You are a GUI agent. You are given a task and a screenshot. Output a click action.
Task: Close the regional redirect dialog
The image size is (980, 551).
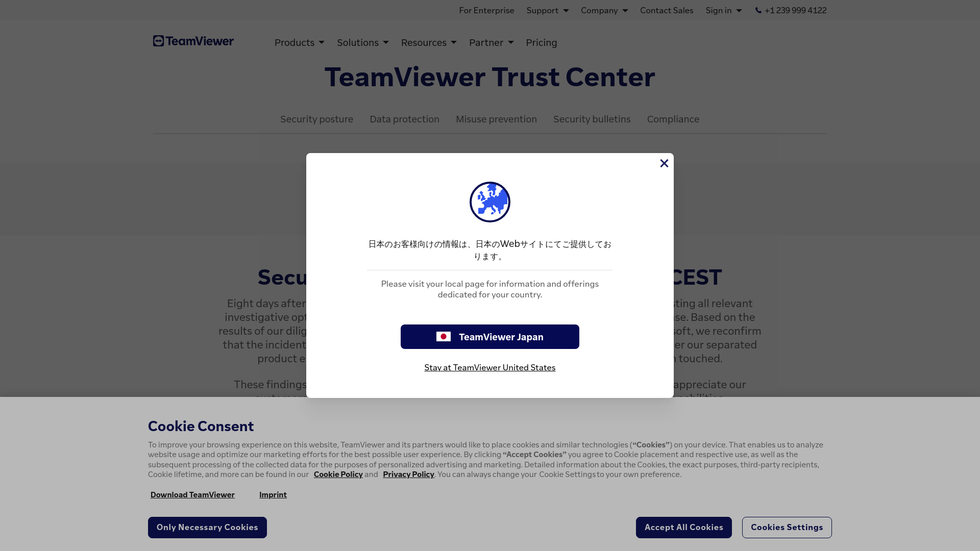click(x=664, y=163)
